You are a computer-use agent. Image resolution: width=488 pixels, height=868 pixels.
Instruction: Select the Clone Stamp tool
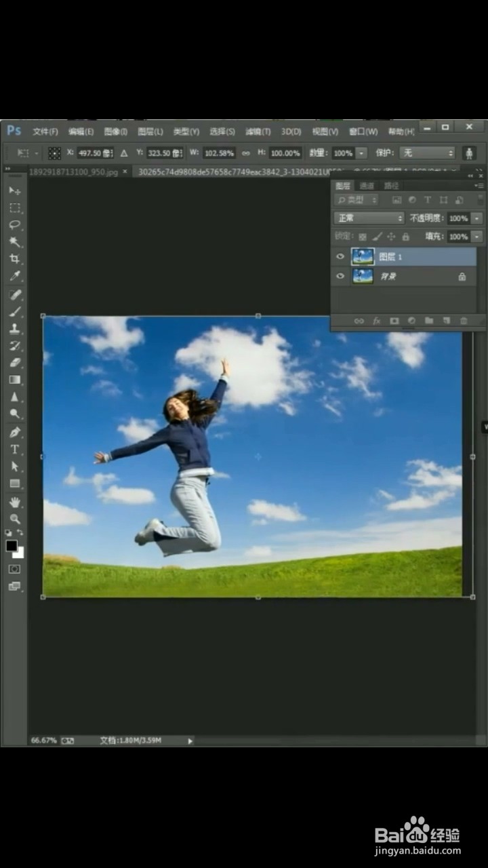pos(14,329)
